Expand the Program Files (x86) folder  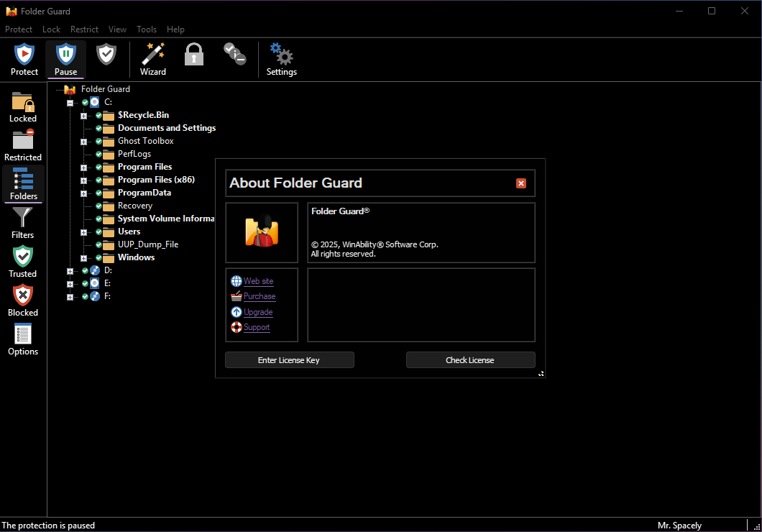(x=83, y=180)
